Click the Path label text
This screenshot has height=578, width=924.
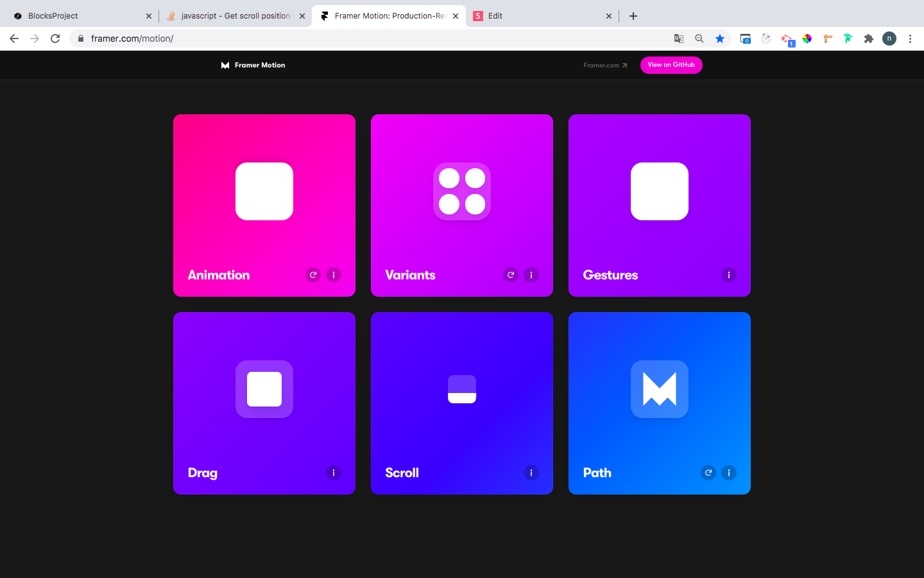click(x=597, y=473)
